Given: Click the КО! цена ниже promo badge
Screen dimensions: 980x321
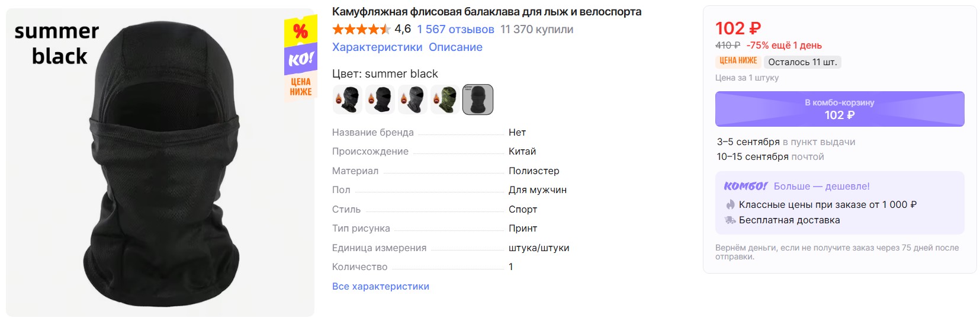Looking at the screenshot, I should 301,58.
